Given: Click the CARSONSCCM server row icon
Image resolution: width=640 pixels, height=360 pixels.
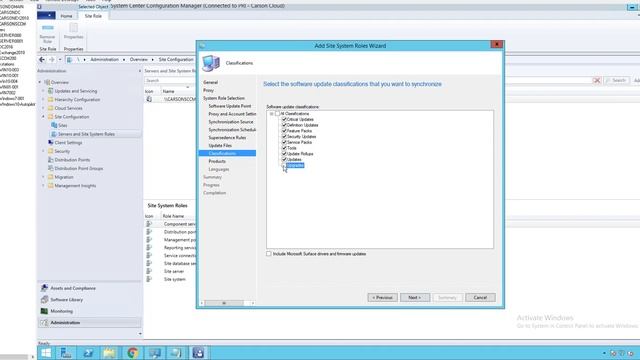Looking at the screenshot, I should [x=149, y=99].
